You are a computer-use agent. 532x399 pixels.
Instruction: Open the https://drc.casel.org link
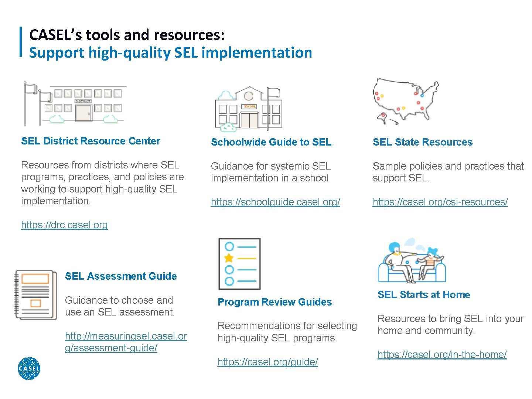[x=65, y=225]
